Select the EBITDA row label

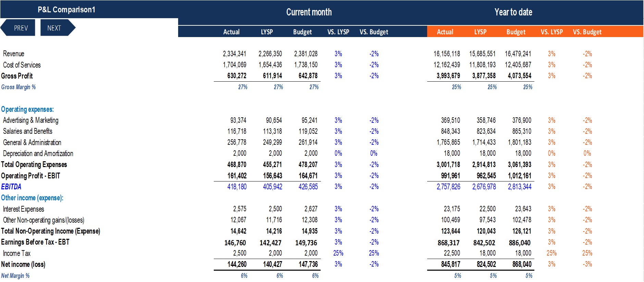(x=11, y=187)
